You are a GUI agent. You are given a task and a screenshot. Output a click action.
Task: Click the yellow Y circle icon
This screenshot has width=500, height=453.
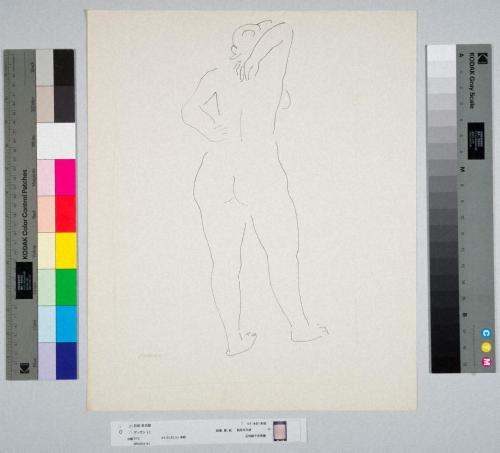486,347
